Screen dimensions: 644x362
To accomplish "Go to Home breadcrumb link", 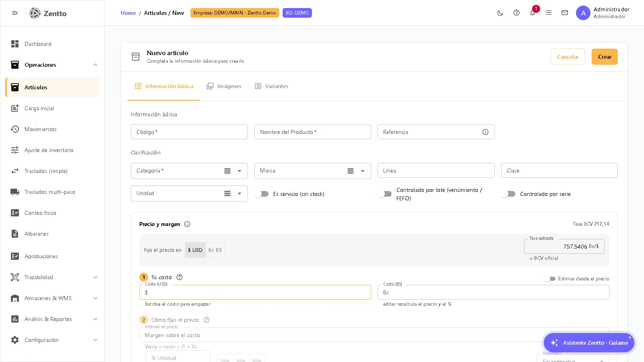I will click(128, 13).
